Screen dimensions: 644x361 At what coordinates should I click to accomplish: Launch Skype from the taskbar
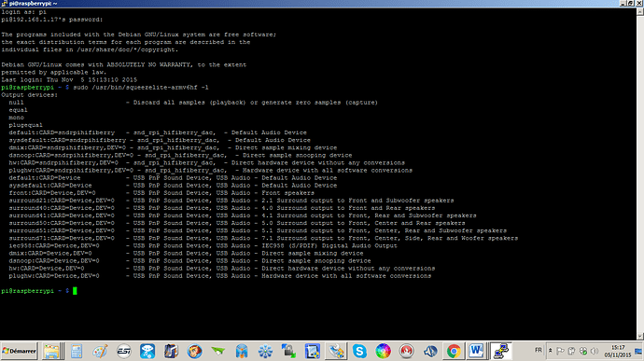coord(359,351)
